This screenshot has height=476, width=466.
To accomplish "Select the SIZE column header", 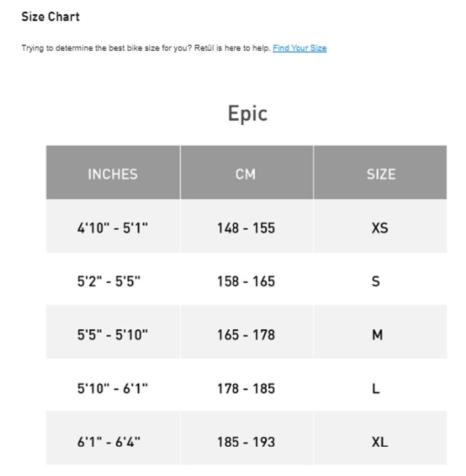I will coord(381,174).
